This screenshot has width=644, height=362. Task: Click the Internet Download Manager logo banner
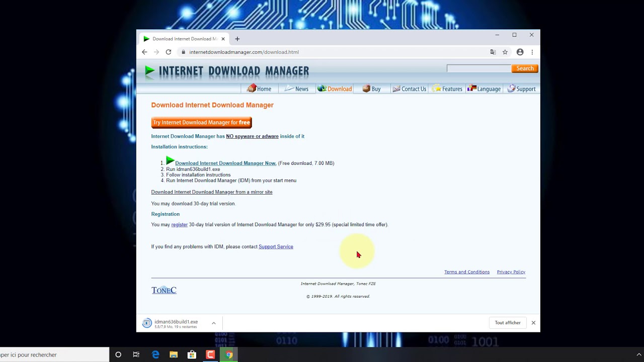click(x=227, y=71)
